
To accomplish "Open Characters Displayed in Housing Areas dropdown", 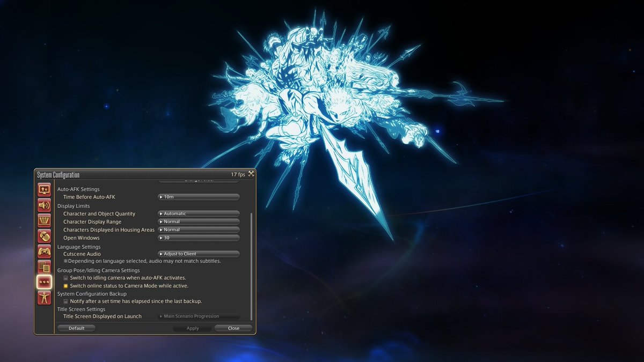I will click(199, 230).
